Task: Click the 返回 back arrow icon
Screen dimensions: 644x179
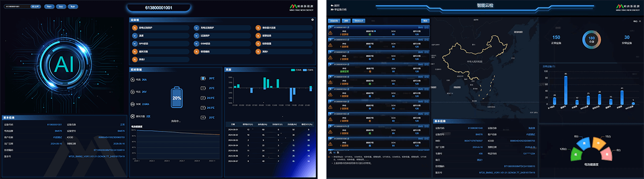Action: click(331, 5)
